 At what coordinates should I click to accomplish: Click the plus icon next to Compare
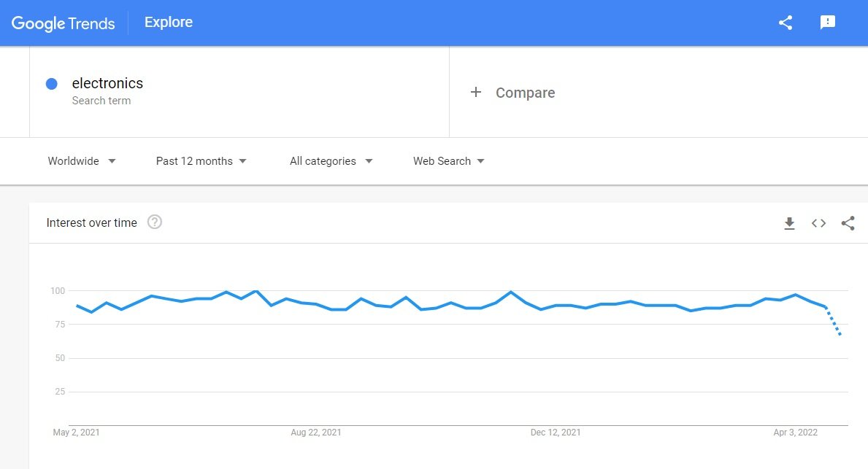(x=475, y=92)
